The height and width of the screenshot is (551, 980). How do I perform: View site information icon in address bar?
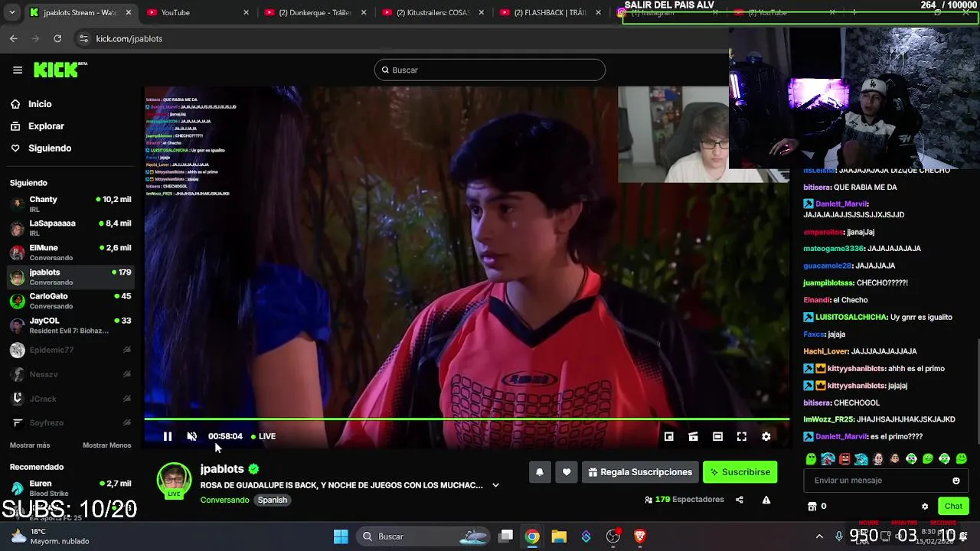pos(83,38)
